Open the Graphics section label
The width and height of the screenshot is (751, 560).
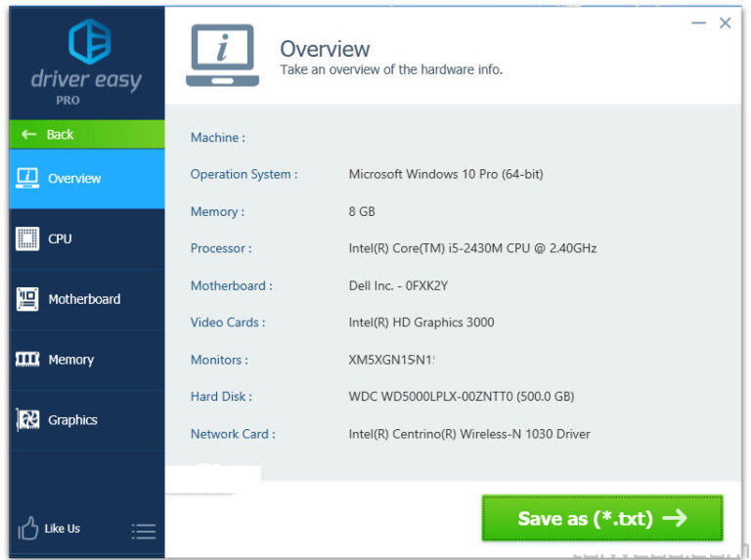click(72, 420)
